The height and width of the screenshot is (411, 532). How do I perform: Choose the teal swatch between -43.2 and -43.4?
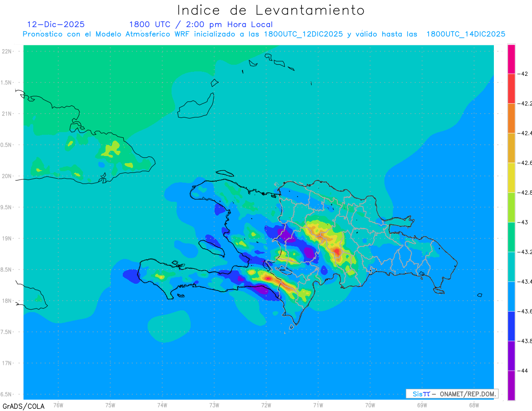point(511,267)
